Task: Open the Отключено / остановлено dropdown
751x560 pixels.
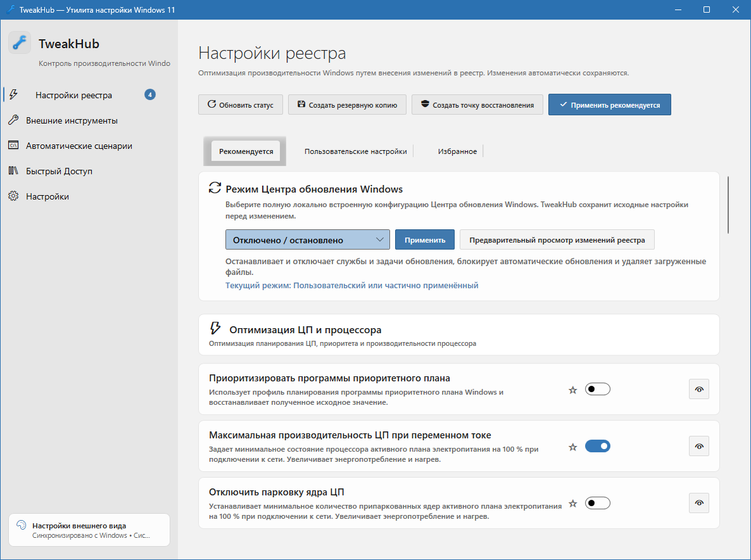Action: point(308,239)
